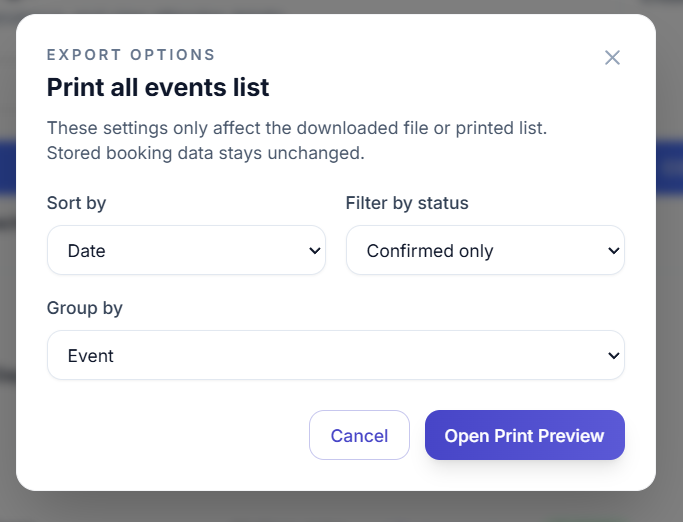Click the "These settings only affect" description line

coord(297,128)
